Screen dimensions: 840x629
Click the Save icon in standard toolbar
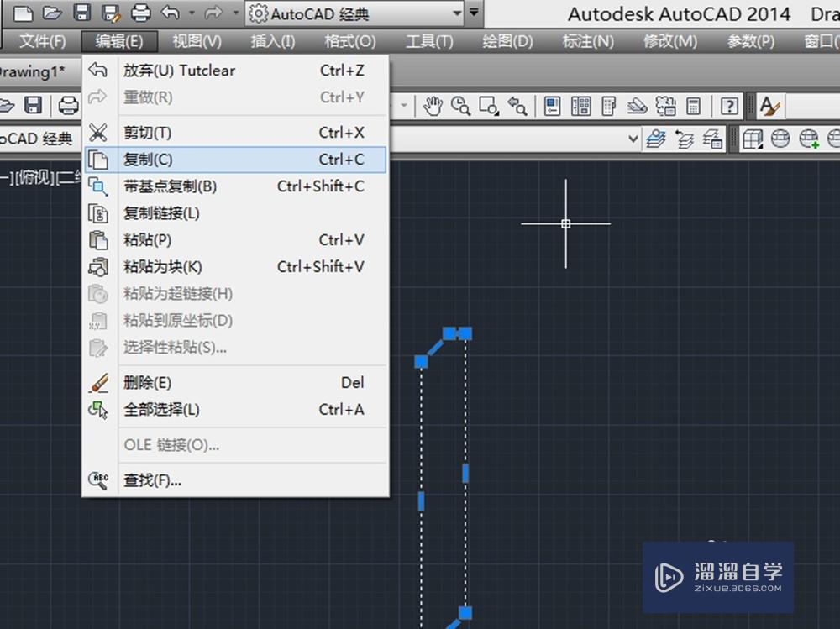pyautogui.click(x=34, y=105)
